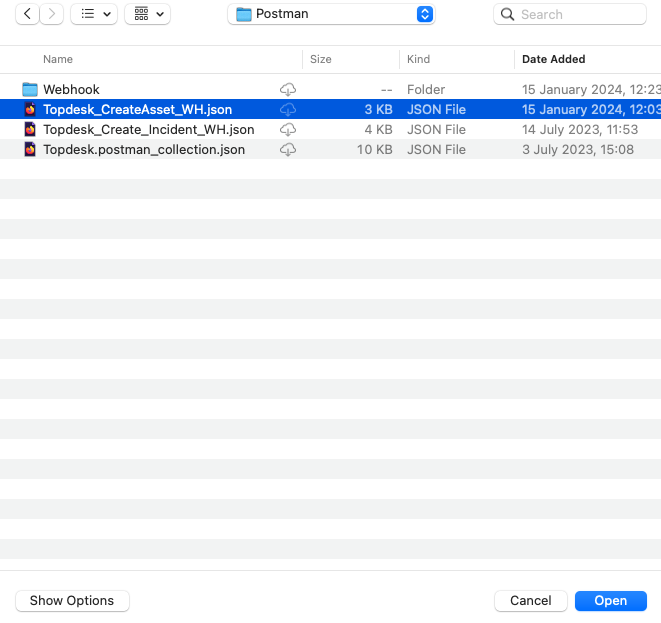Screen dimensions: 661x623
Task: Click the 3 KB size cell
Action: (378, 110)
